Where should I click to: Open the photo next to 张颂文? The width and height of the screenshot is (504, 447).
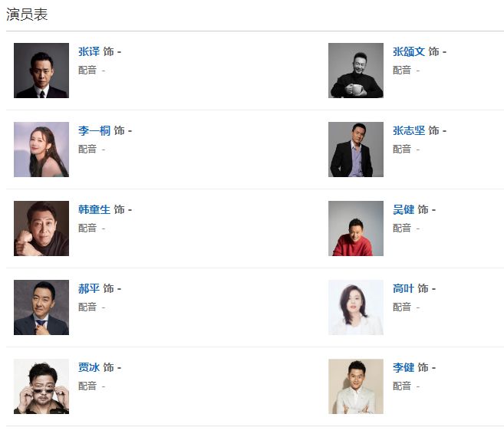(x=356, y=71)
